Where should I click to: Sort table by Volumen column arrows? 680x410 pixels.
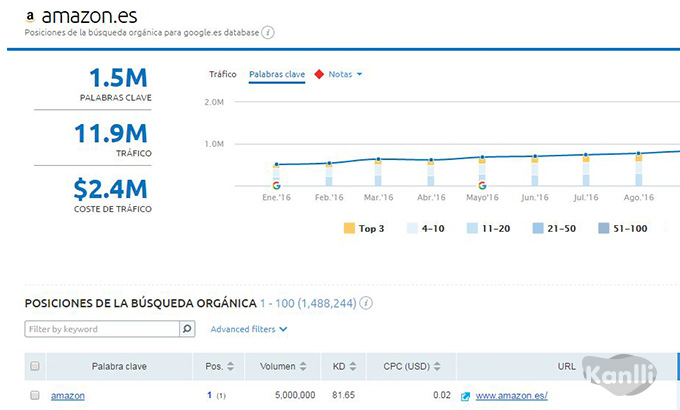point(303,366)
